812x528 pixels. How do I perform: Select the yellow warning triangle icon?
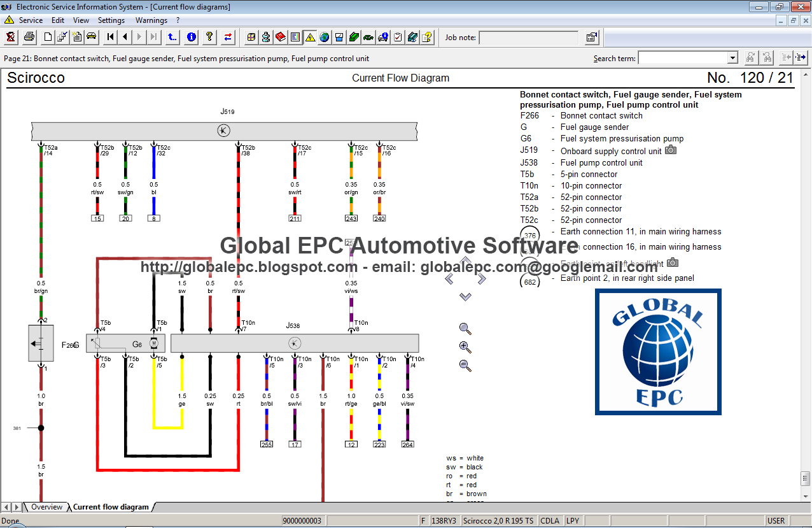pos(310,37)
